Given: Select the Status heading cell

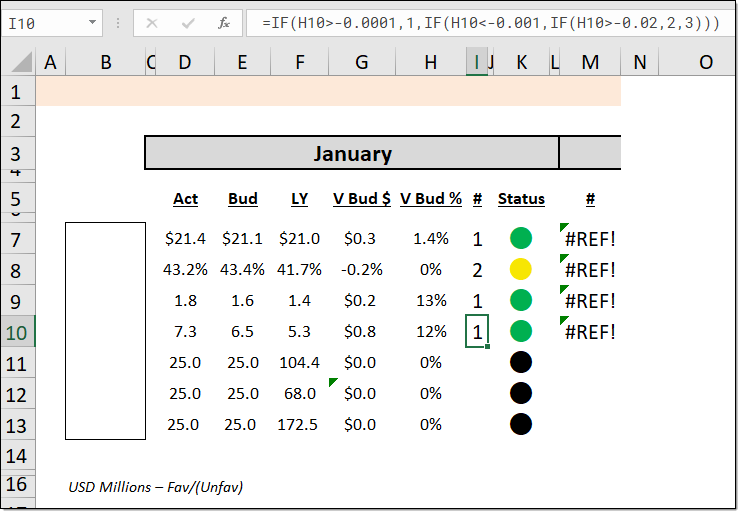Looking at the screenshot, I should click(x=521, y=198).
